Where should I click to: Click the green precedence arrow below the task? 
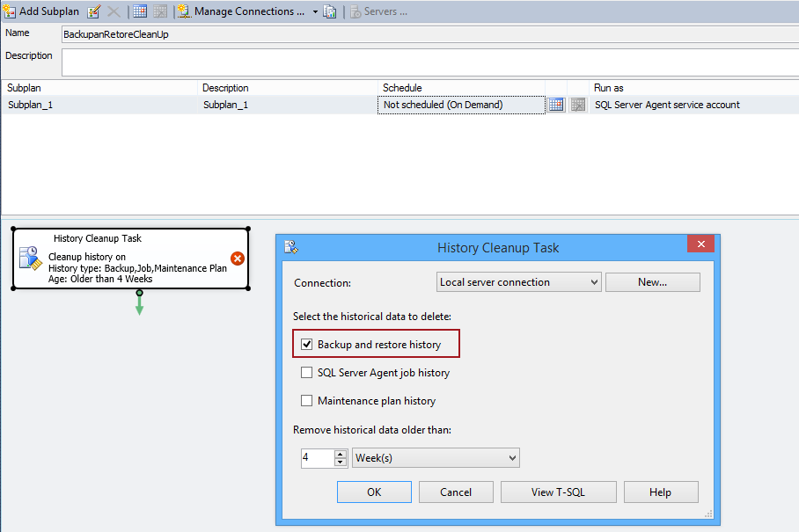(x=139, y=302)
